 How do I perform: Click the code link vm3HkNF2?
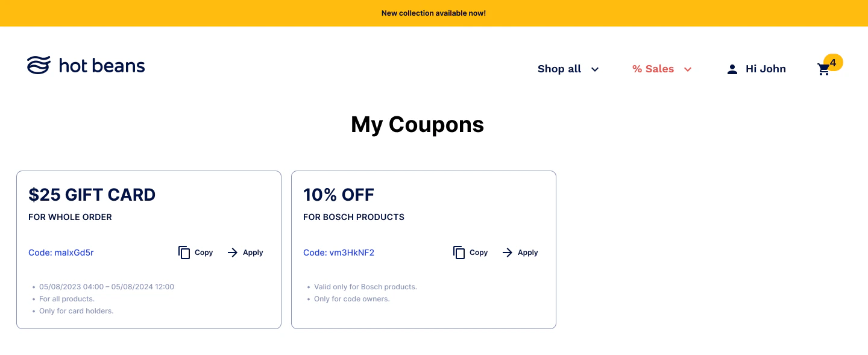click(339, 253)
